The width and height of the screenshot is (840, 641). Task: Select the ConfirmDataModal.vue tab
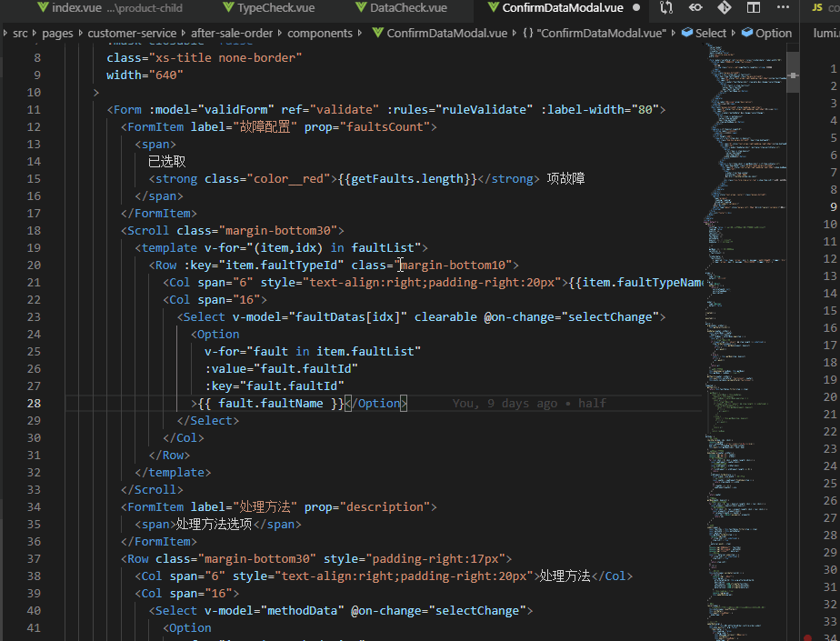pyautogui.click(x=563, y=7)
